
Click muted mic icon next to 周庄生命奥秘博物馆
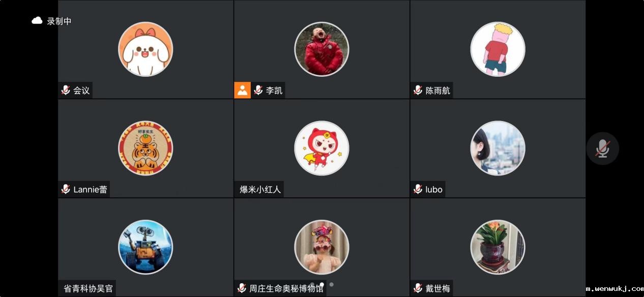coord(242,288)
